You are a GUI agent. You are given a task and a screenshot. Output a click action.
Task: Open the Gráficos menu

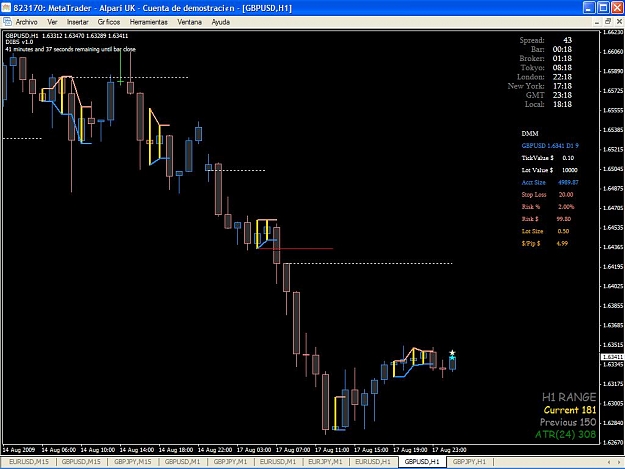(x=109, y=22)
